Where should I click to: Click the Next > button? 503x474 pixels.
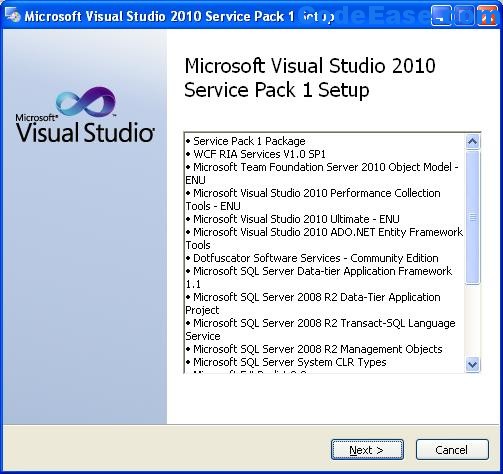point(367,450)
